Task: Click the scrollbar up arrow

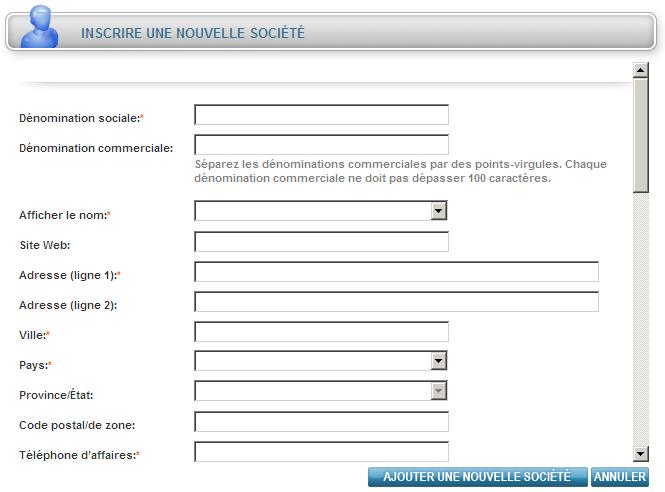Action: click(x=640, y=70)
